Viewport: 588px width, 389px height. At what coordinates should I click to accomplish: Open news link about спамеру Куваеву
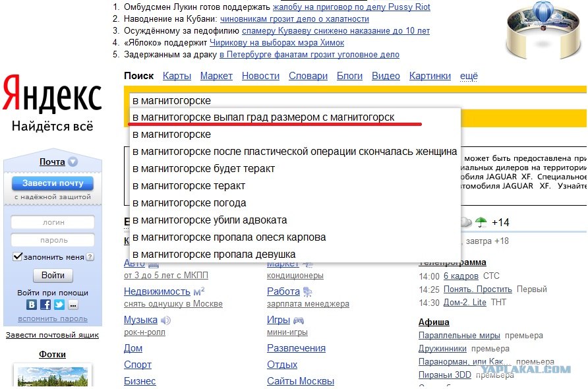coord(336,31)
